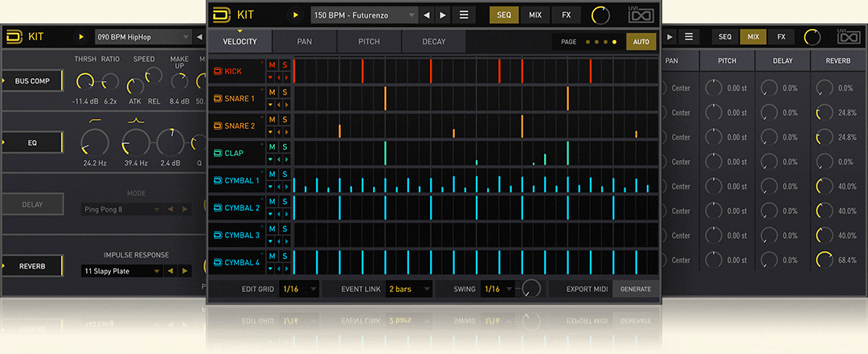Solo the SNARE 1 track
Viewport: 868px width, 354px height.
click(284, 93)
